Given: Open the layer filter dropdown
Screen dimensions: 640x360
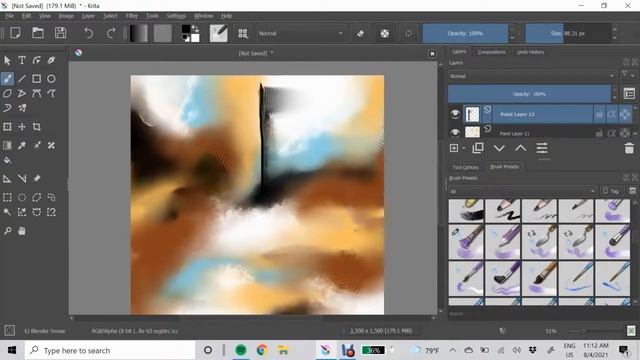Looking at the screenshot, I should tap(627, 75).
